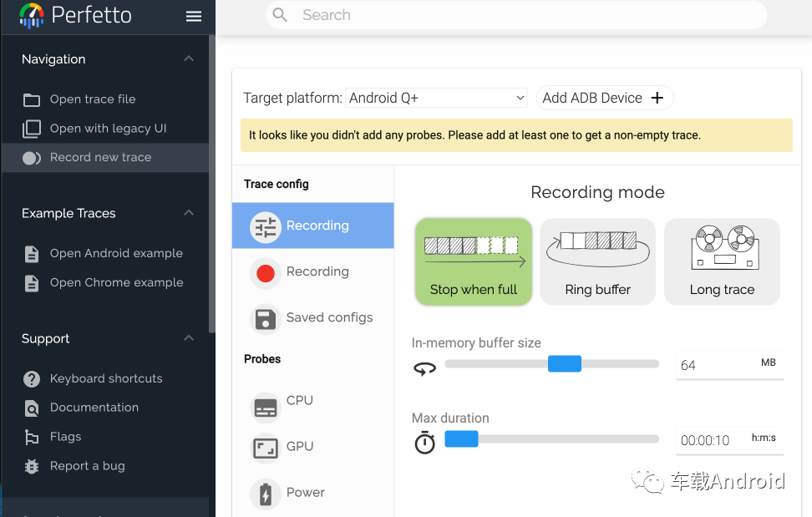Select the Power probe icon
812x517 pixels.
click(266, 492)
